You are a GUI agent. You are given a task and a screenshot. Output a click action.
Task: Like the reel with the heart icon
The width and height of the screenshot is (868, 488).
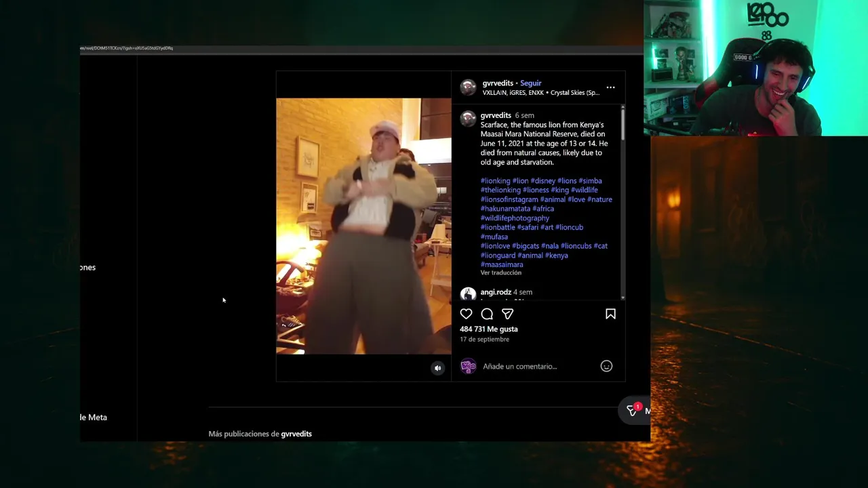pos(466,314)
